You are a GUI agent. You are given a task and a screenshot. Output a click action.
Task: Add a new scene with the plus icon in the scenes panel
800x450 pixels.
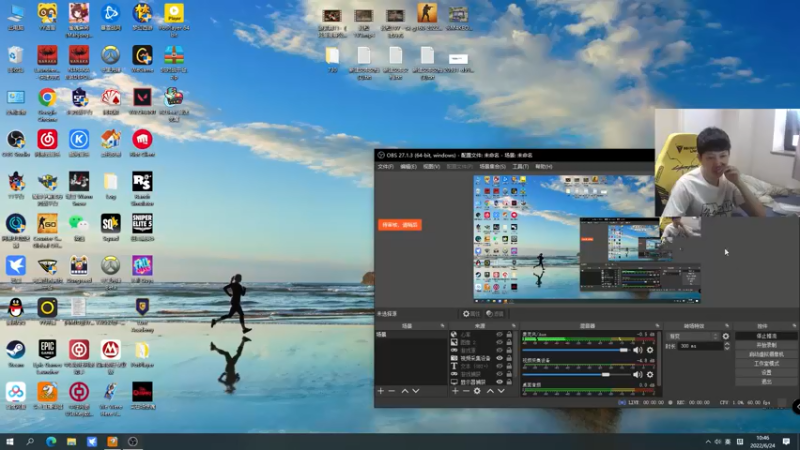381,391
